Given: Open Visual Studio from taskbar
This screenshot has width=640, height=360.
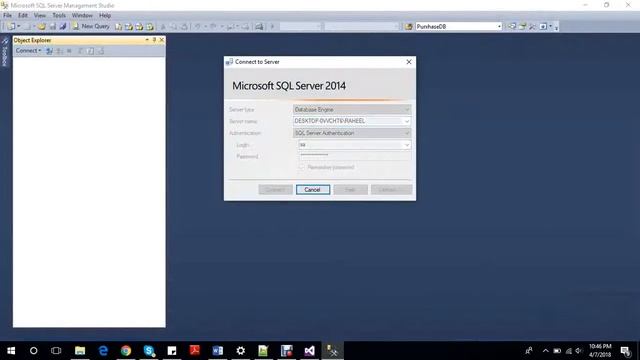Looking at the screenshot, I should pos(309,351).
